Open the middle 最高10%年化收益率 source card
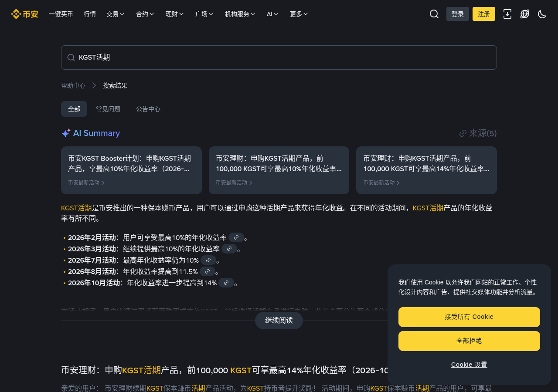The image size is (558, 392). click(279, 170)
